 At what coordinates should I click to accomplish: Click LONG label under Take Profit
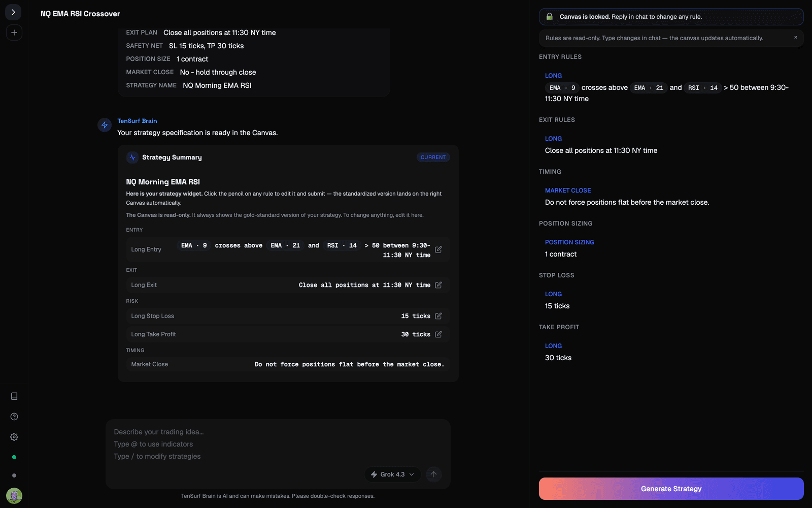(553, 346)
